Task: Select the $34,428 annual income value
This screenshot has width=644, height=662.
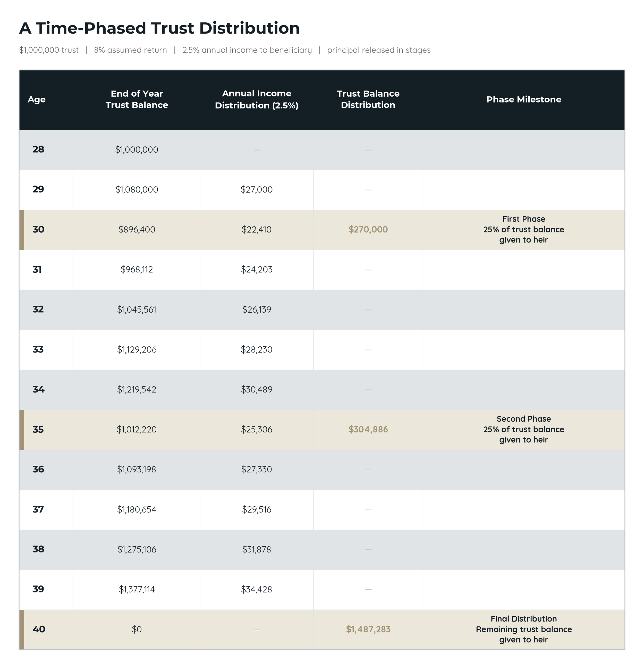Action: tap(256, 589)
